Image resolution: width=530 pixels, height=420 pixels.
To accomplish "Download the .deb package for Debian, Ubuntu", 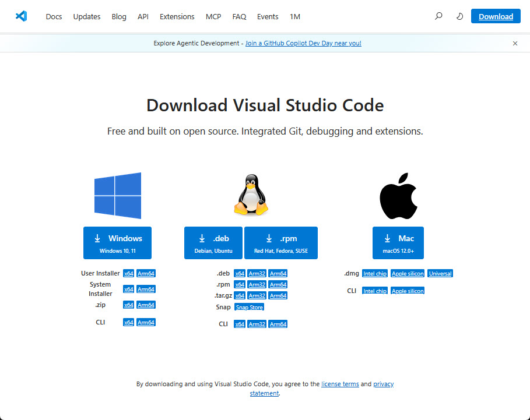I will pos(213,242).
